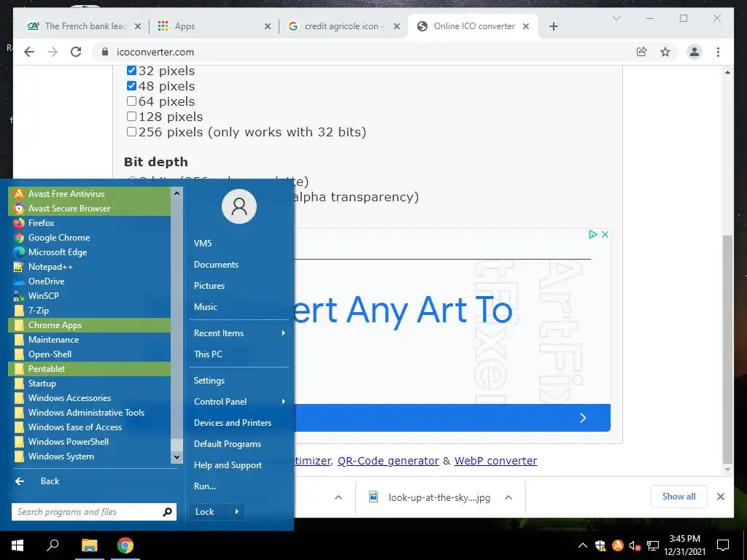Open the Windows Ease of Access folder
This screenshot has width=747, height=560.
click(x=89, y=427)
